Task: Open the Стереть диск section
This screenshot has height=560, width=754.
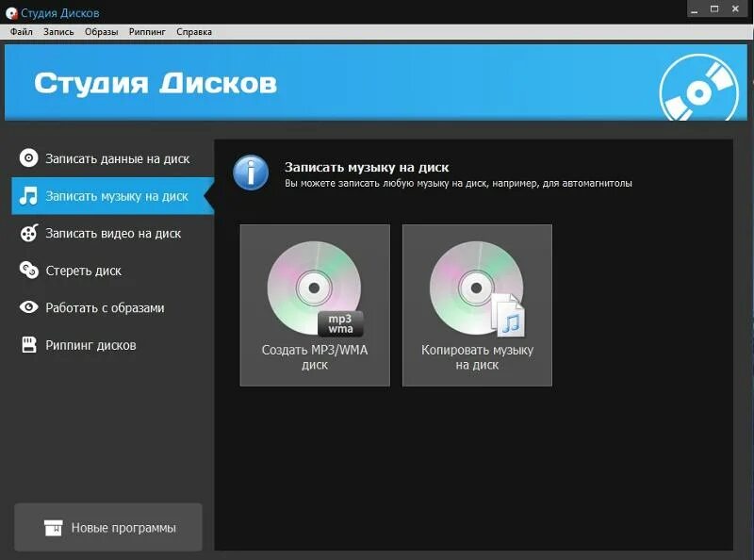Action: click(x=113, y=271)
